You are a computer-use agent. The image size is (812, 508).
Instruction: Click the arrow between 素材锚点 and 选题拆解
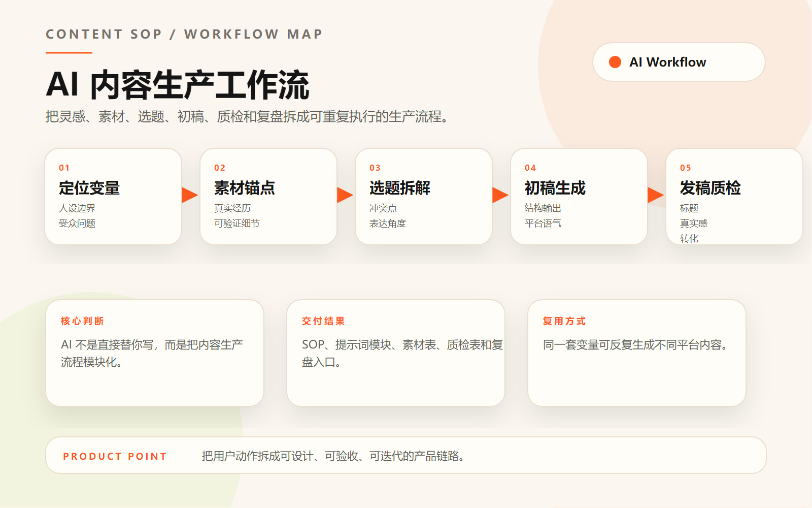pyautogui.click(x=345, y=195)
